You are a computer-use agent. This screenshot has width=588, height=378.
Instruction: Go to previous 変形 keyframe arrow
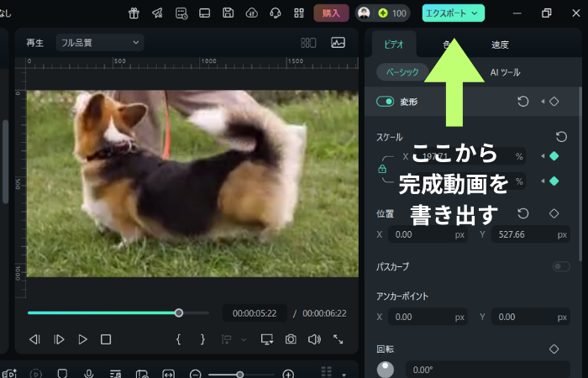(x=543, y=102)
